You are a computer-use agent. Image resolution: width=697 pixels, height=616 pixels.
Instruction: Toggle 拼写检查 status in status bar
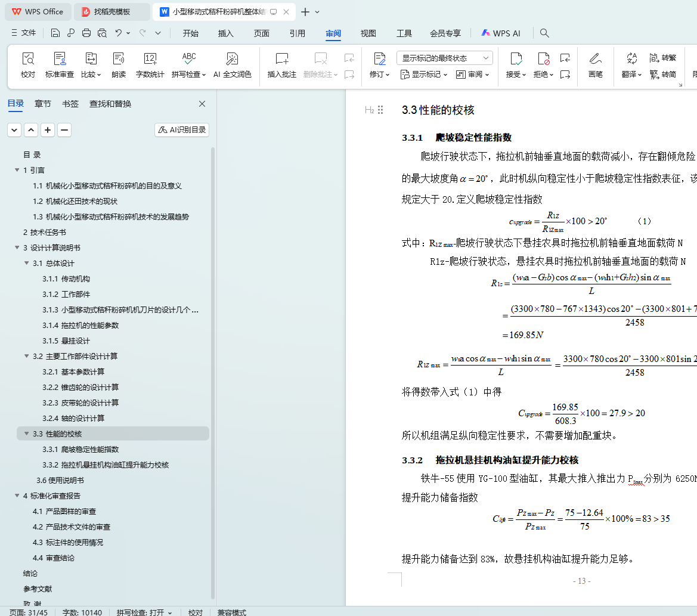click(144, 612)
